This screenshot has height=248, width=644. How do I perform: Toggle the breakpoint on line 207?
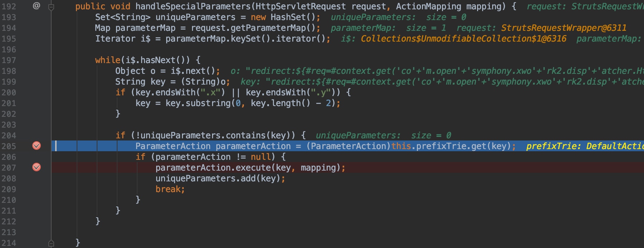click(x=37, y=167)
